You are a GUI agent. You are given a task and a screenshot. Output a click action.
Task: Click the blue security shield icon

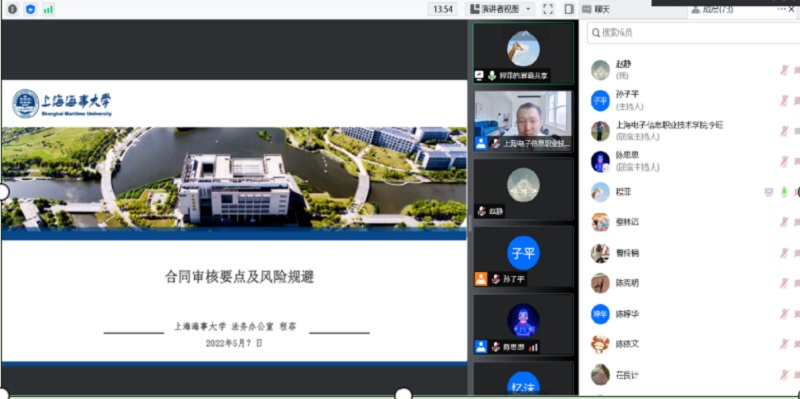[x=31, y=9]
